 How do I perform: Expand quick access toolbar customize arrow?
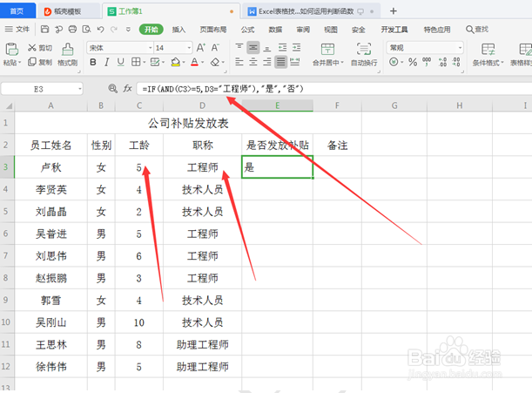(x=128, y=30)
